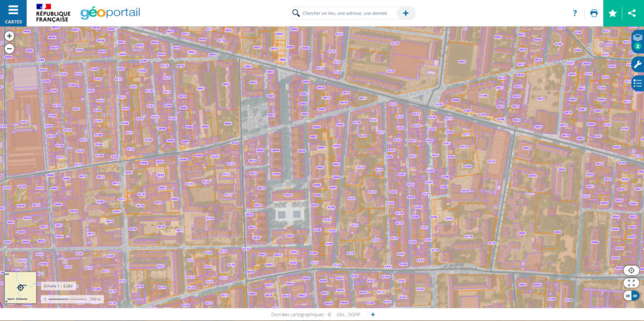Image resolution: width=644 pixels, height=321 pixels.
Task: Click the share map icon
Action: click(632, 13)
